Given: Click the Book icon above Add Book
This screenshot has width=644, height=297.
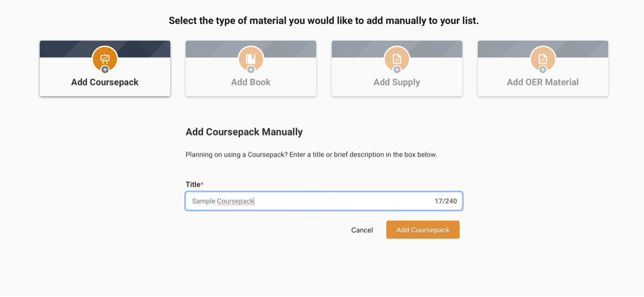Looking at the screenshot, I should pyautogui.click(x=250, y=58).
